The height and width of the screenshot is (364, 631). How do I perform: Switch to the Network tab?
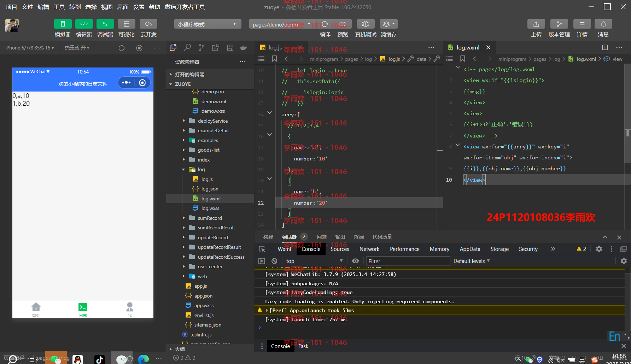(369, 249)
